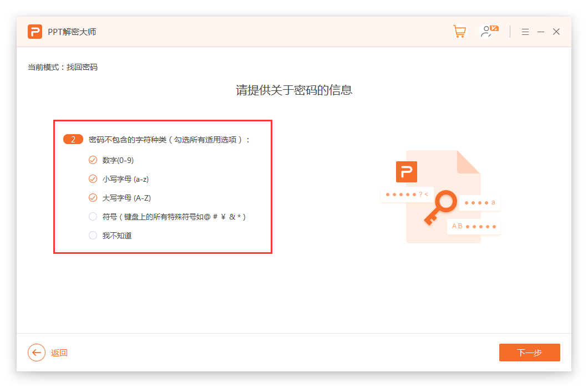588x388 pixels.
Task: Open the shopping cart purchase icon
Action: point(459,32)
